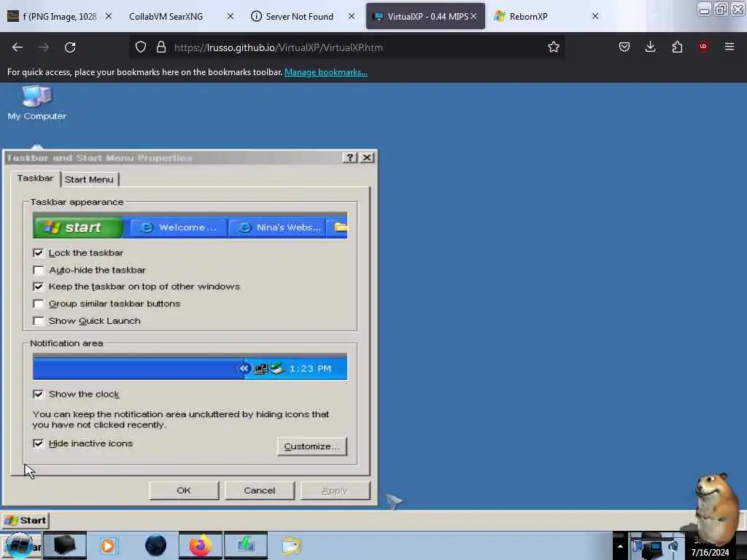Click the uBlock Origin toolbar icon
Viewport: 747px width, 560px height.
tap(703, 47)
